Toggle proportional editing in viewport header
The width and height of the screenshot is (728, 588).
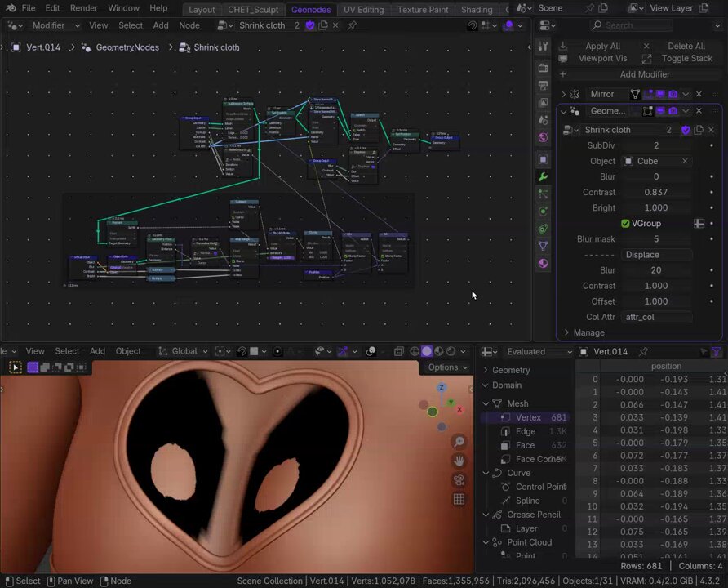pos(277,352)
